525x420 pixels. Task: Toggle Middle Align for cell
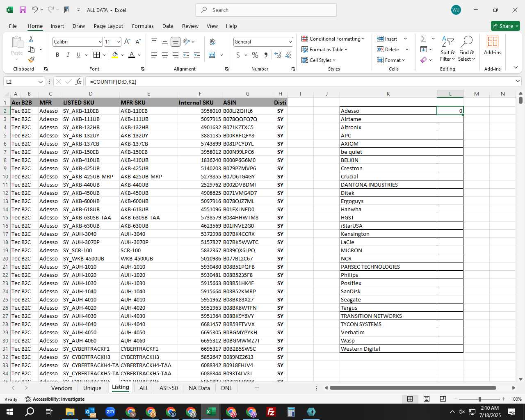tap(165, 42)
